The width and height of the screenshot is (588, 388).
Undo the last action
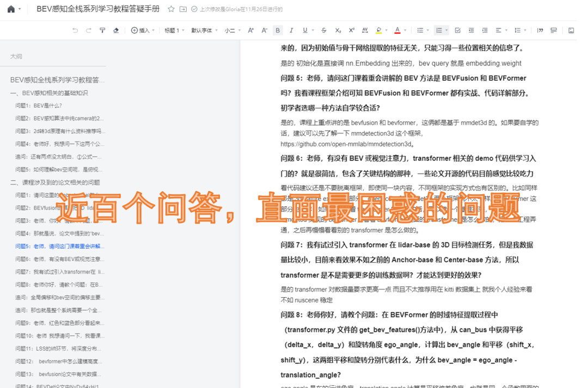coord(75,30)
